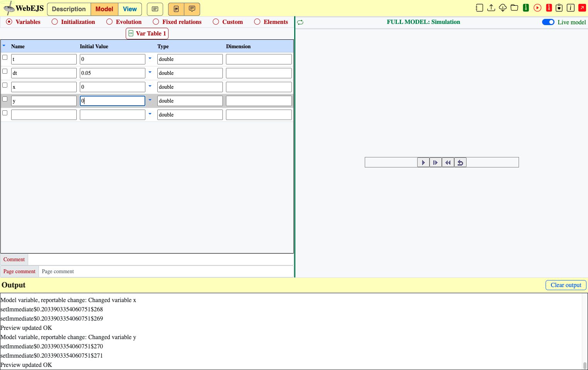Check the checkbox for variable y
Viewport: 588px width, 370px height.
5,99
